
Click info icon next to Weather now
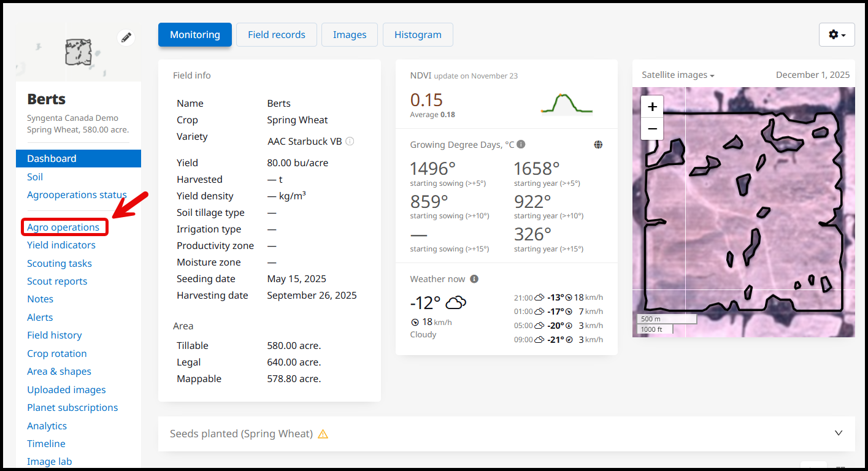[474, 279]
